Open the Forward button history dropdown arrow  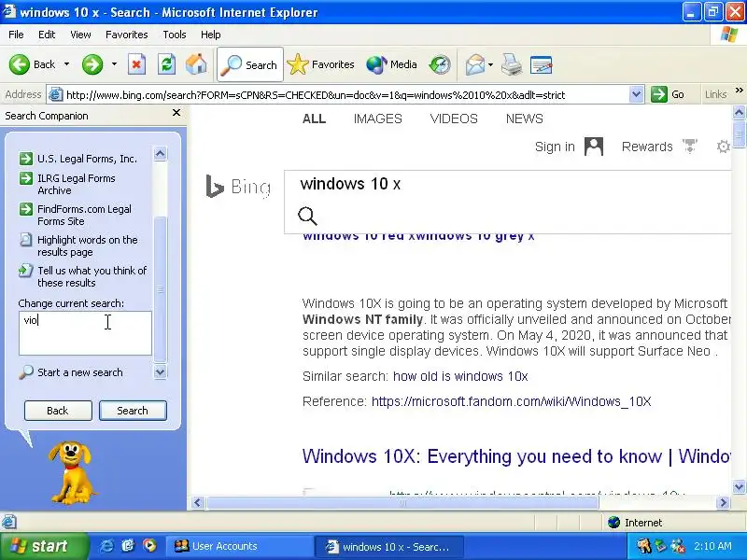coord(114,64)
